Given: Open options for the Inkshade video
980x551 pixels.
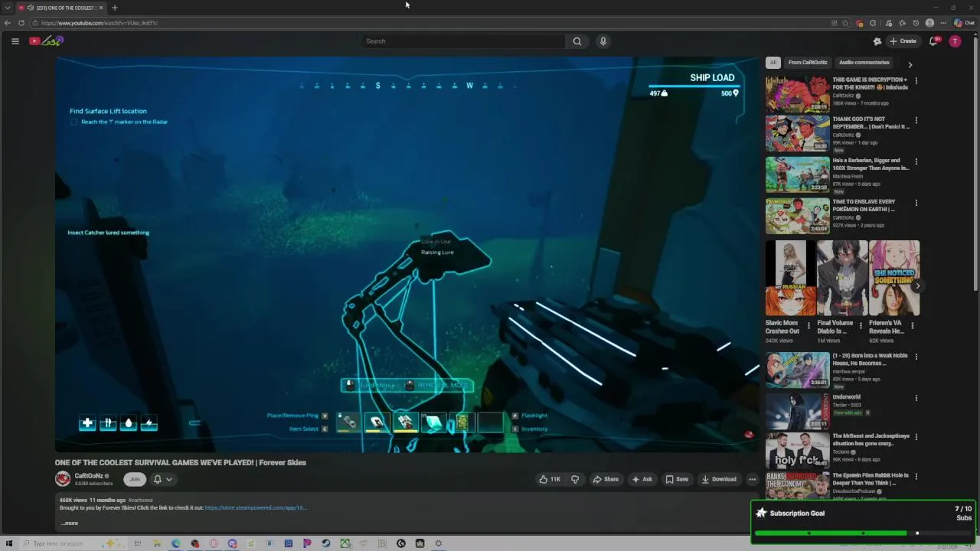Looking at the screenshot, I should (916, 80).
